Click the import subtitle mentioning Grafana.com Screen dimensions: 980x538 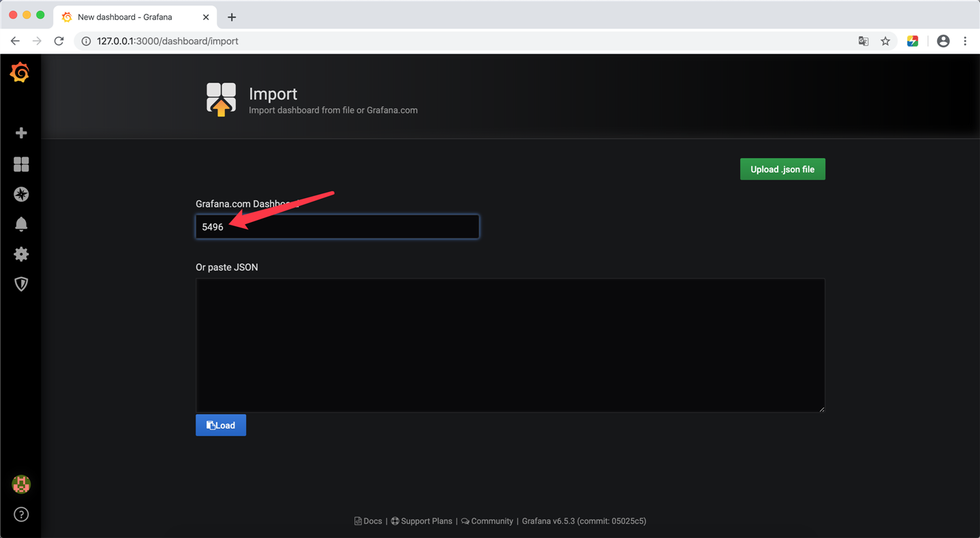333,110
